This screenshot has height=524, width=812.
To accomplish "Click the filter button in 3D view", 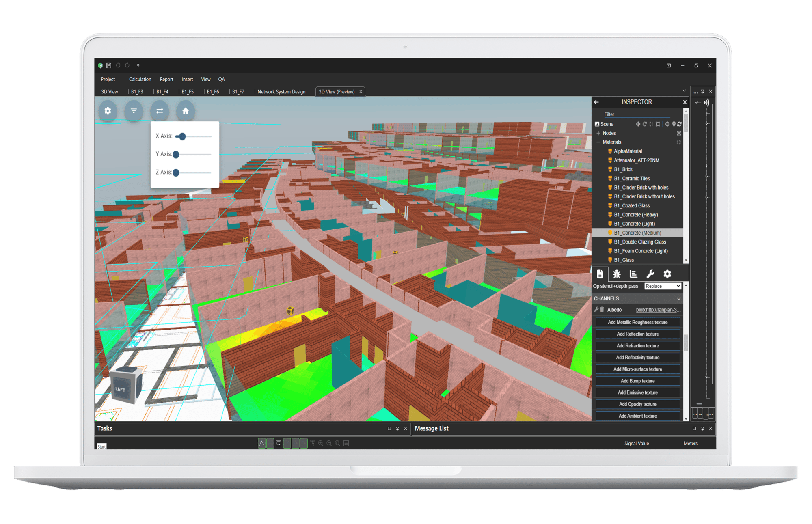I will (x=134, y=111).
